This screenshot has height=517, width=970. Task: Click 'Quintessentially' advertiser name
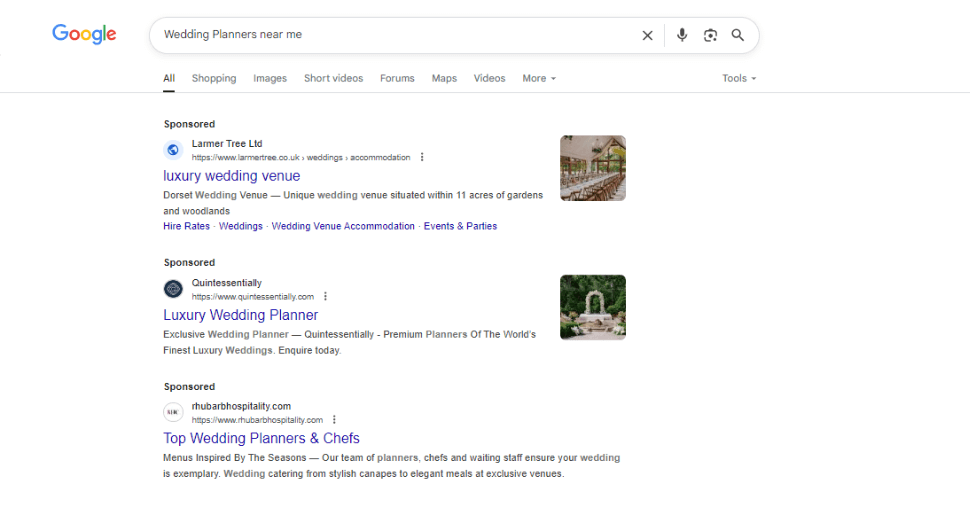226,283
